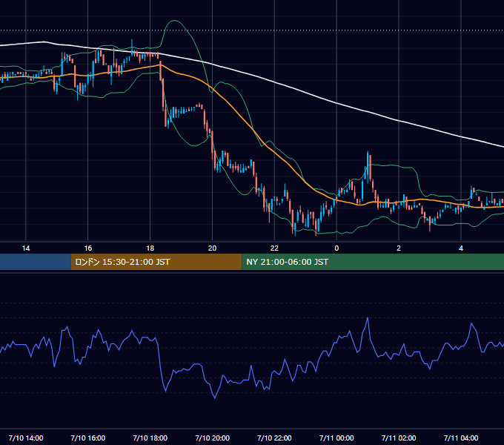Click the 7/10 14:00 date label
Screen dimensions: 504x445
[26, 438]
